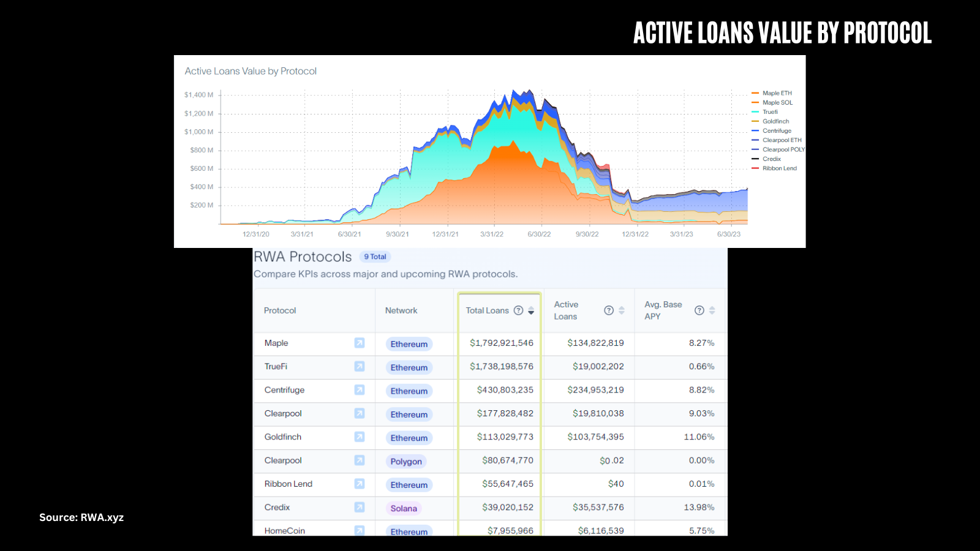Click Avg. Base APY help icon
The width and height of the screenshot is (980, 551).
[x=699, y=310]
